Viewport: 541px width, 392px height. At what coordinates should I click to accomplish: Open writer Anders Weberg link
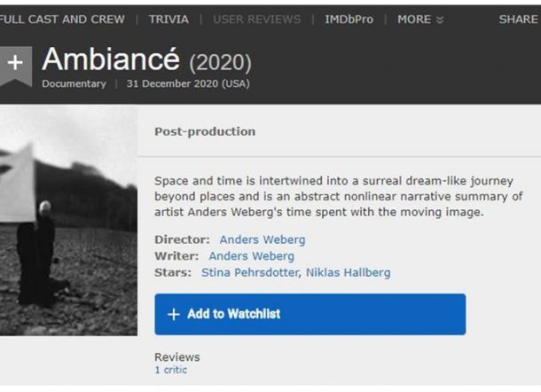[251, 256]
